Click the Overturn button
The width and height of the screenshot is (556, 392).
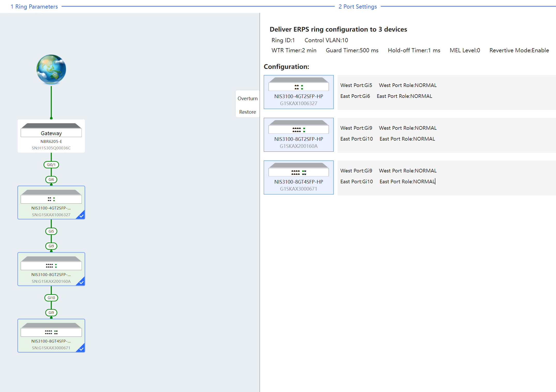coord(247,98)
